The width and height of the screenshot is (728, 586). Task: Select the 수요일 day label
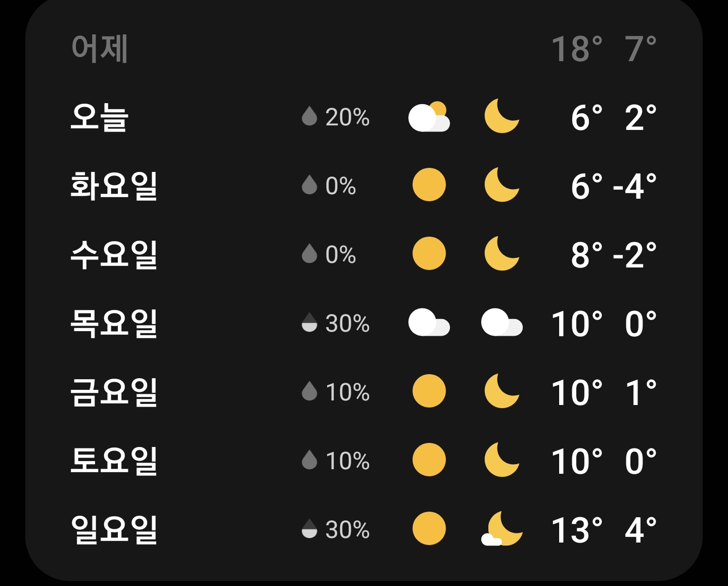click(114, 254)
